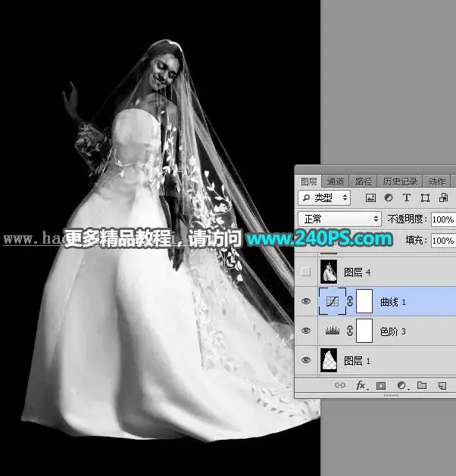The image size is (456, 476).
Task: Switch to the 动作 tab
Action: (436, 182)
